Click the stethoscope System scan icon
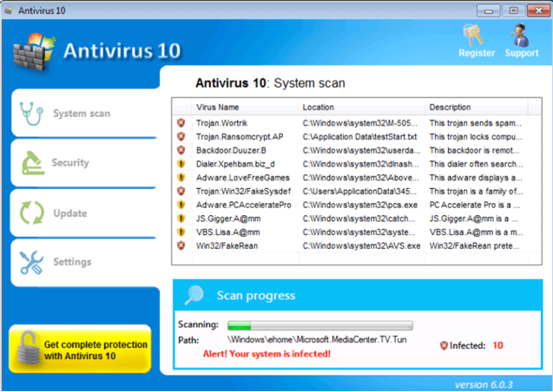Viewport: 553px width, 392px height. pos(31,113)
